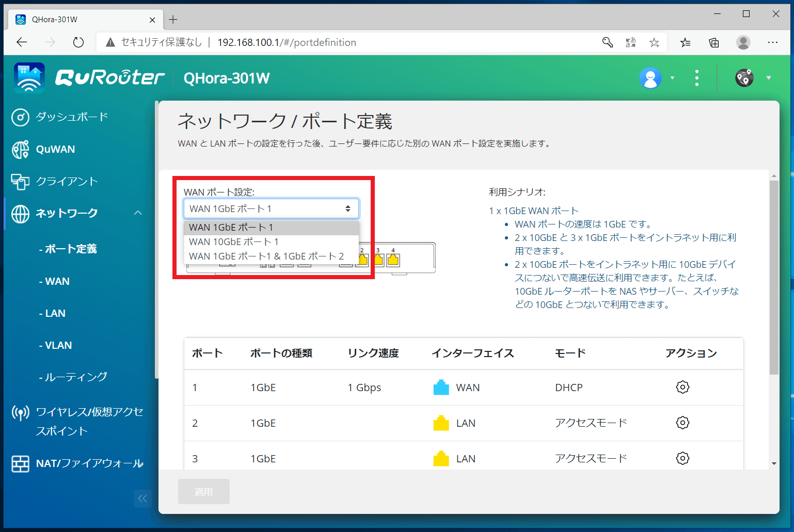794x532 pixels.
Task: Click the ポートの種類 column header
Action: 281,353
